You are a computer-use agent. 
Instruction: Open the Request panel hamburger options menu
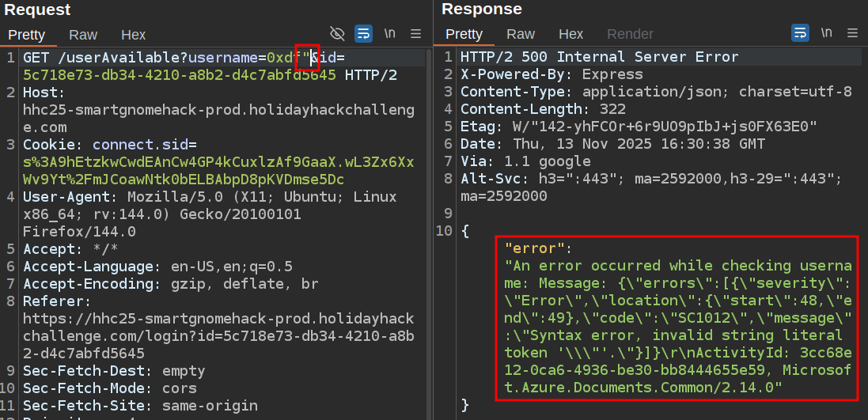click(x=415, y=33)
